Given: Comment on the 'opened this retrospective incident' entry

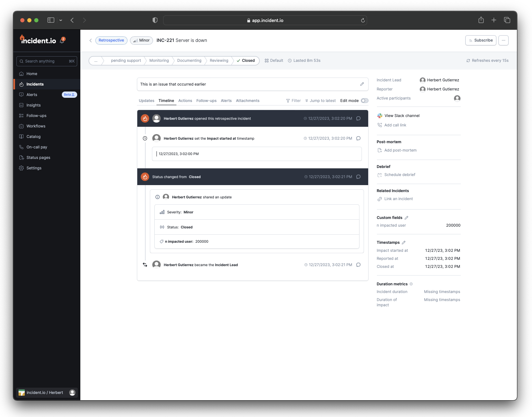Looking at the screenshot, I should [x=358, y=118].
